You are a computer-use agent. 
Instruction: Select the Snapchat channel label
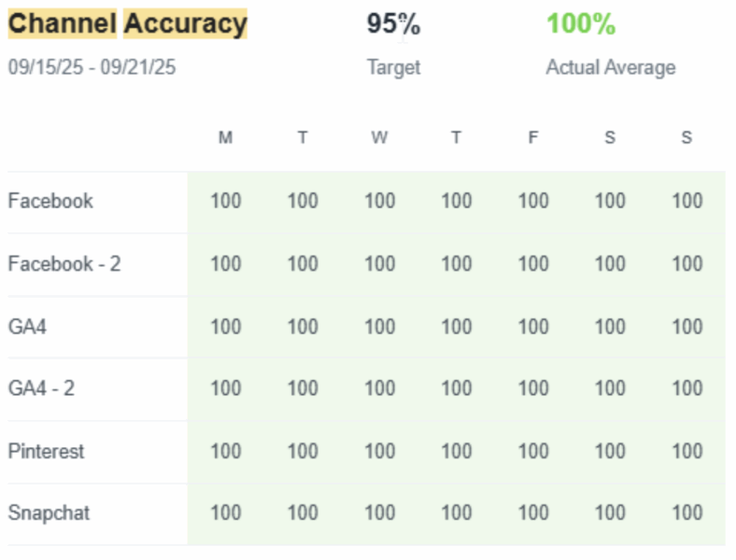(49, 512)
